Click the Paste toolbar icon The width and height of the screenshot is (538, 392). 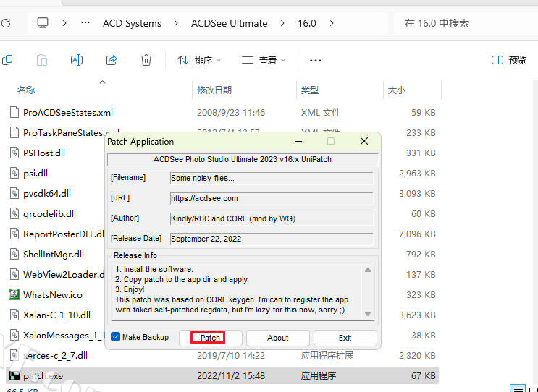pyautogui.click(x=42, y=60)
